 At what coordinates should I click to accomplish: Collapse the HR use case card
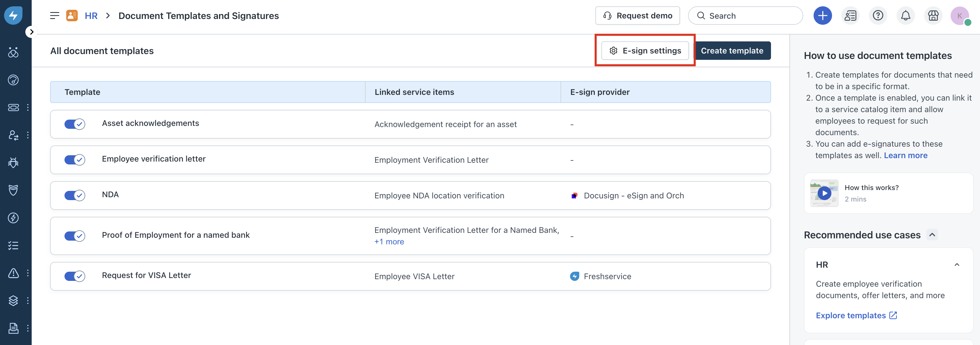(x=956, y=265)
